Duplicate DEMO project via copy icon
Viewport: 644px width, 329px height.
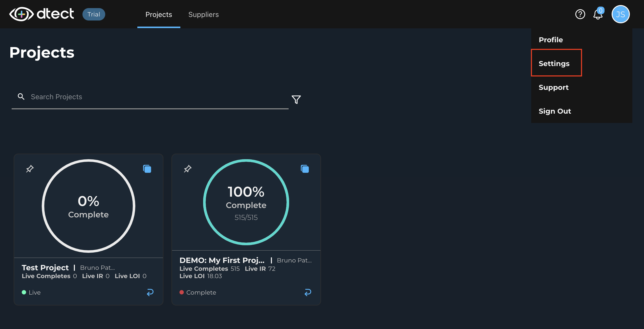tap(305, 169)
